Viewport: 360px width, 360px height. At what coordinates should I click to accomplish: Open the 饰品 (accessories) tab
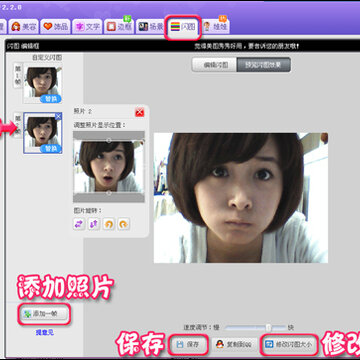(x=56, y=27)
